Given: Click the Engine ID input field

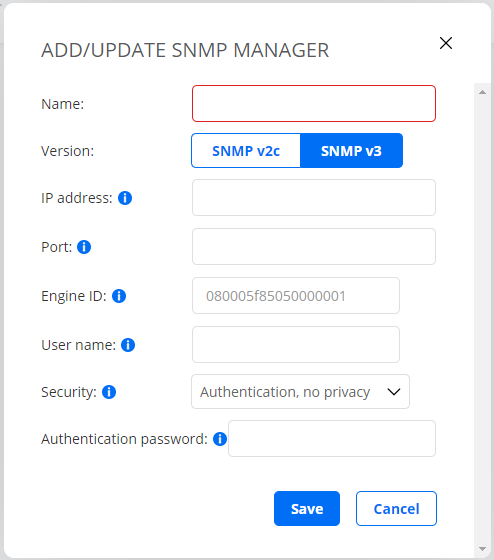Looking at the screenshot, I should 296,296.
